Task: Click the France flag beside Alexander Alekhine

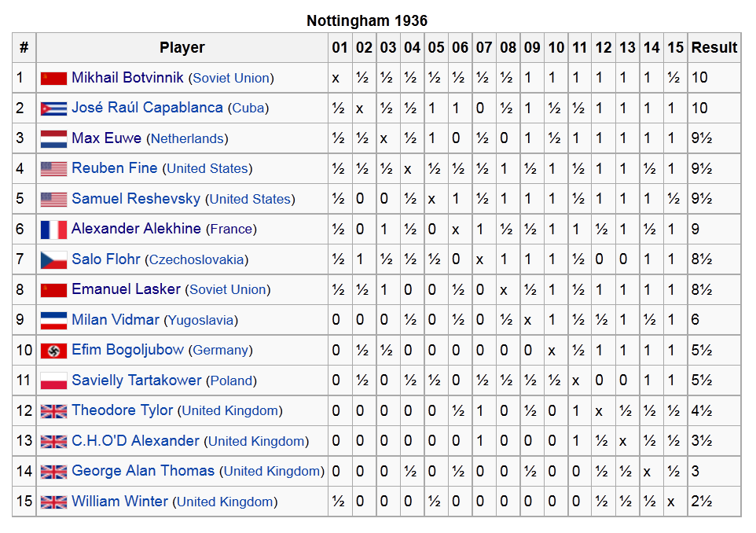Action: [53, 230]
